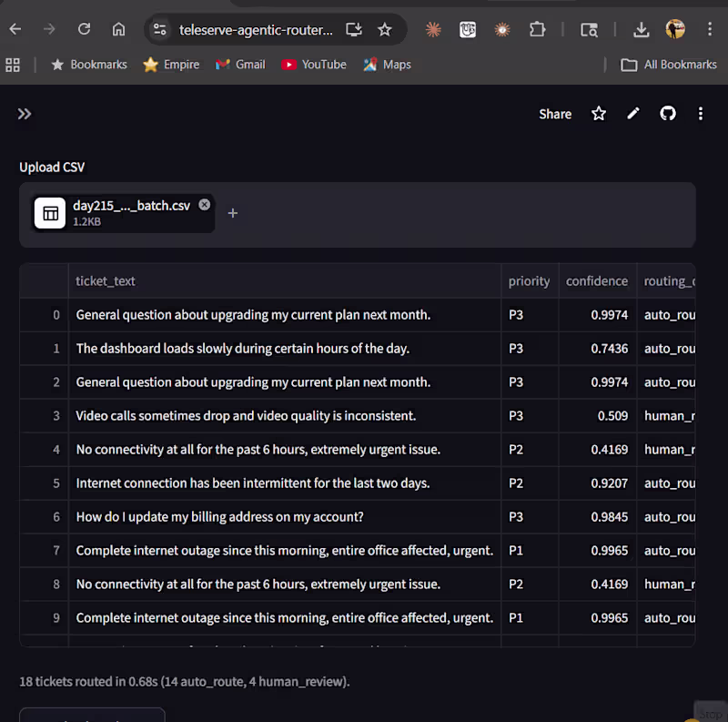
Task: Open the YouTube bookmark
Action: (x=314, y=65)
